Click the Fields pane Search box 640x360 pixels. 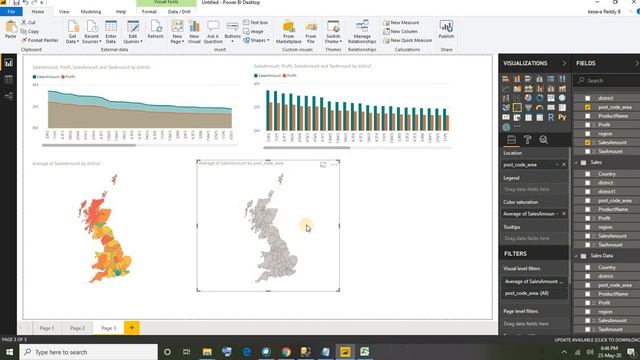(x=607, y=81)
